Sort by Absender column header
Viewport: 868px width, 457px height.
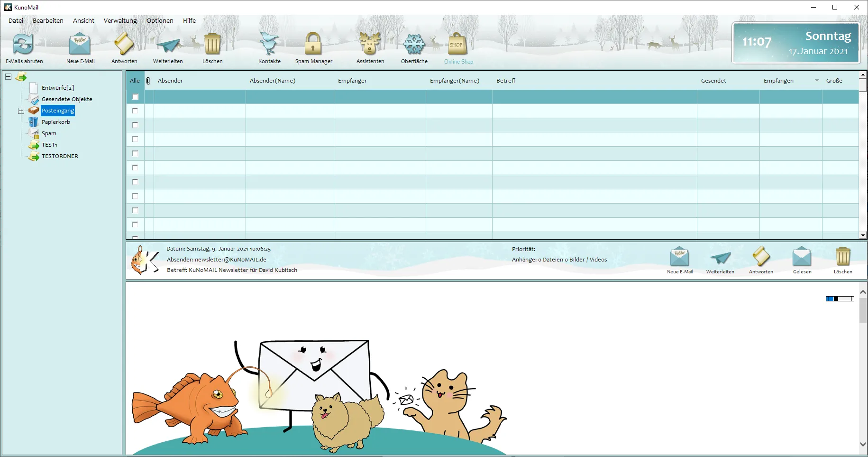pos(170,81)
